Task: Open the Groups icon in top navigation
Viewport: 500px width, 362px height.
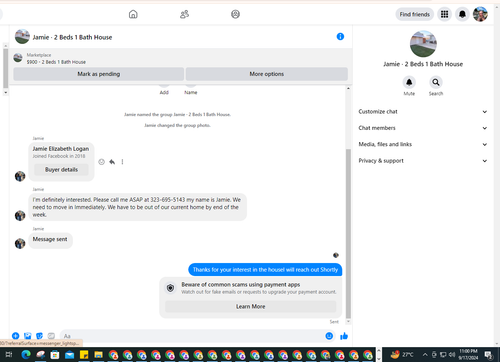Action: 235,14
